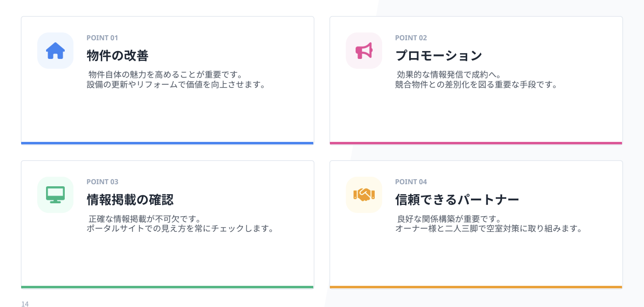Select the POINT 02 label
Image resolution: width=644 pixels, height=307 pixels.
tap(411, 38)
